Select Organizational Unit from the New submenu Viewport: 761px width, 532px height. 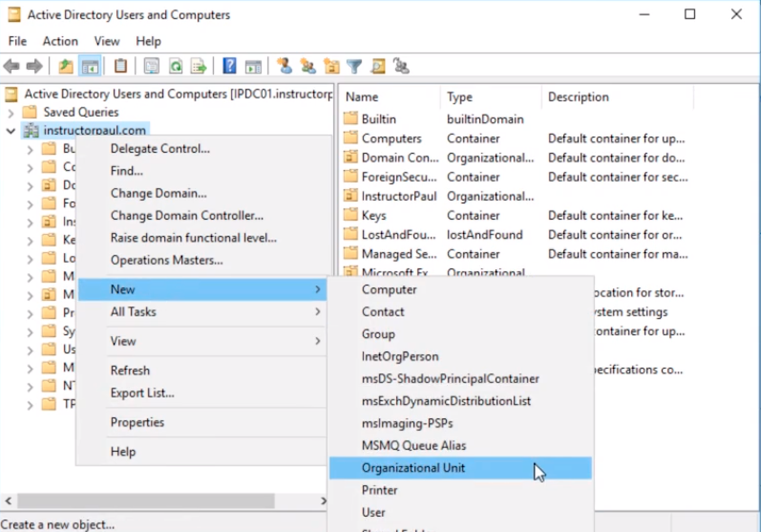[413, 468]
